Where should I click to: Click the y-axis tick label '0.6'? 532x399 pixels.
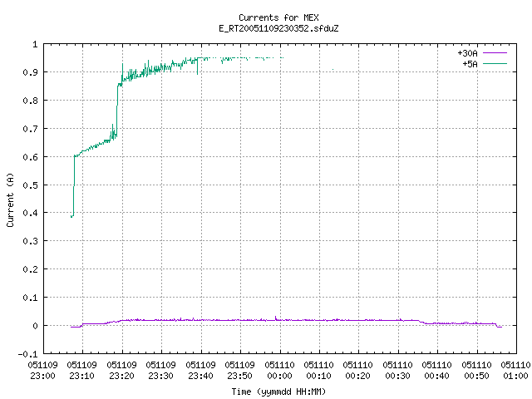(30, 157)
